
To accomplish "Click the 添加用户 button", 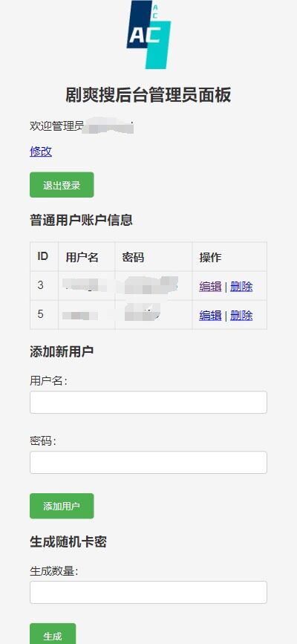I will tap(62, 506).
